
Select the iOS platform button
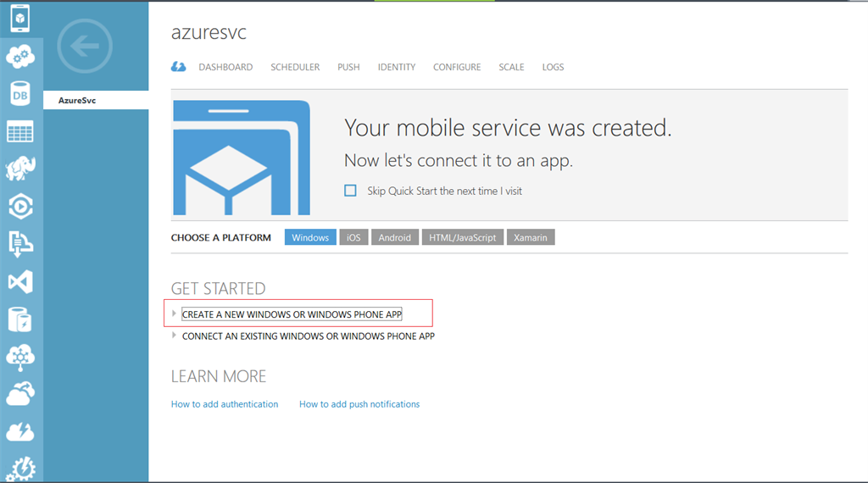[353, 237]
